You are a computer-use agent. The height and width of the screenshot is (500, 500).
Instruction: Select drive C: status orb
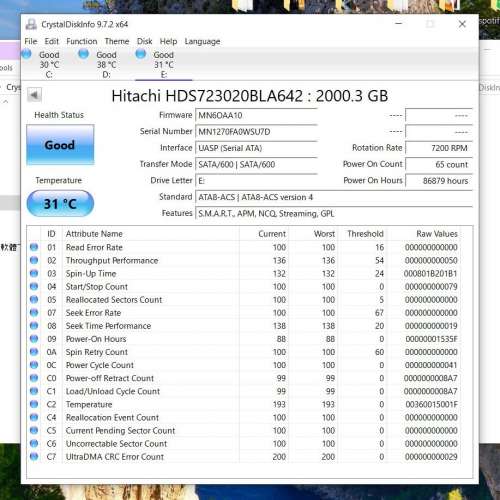(x=27, y=54)
